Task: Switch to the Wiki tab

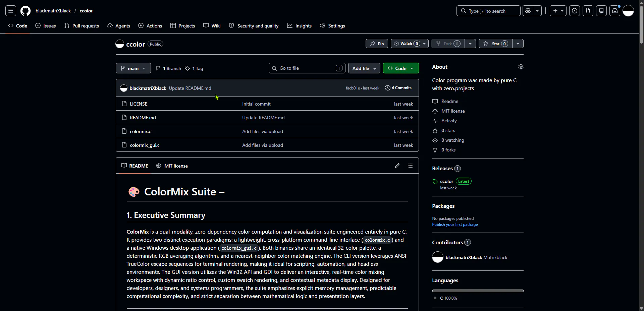Action: click(x=212, y=26)
